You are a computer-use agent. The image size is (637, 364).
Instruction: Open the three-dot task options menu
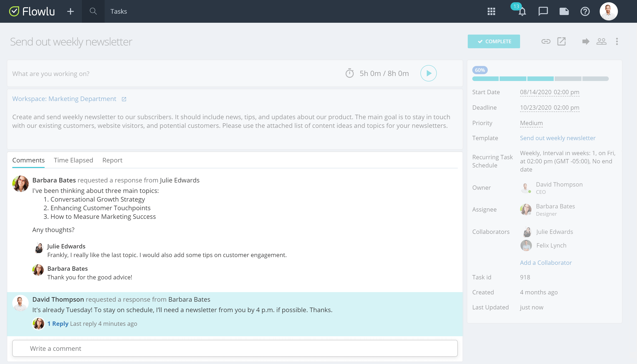pos(617,41)
